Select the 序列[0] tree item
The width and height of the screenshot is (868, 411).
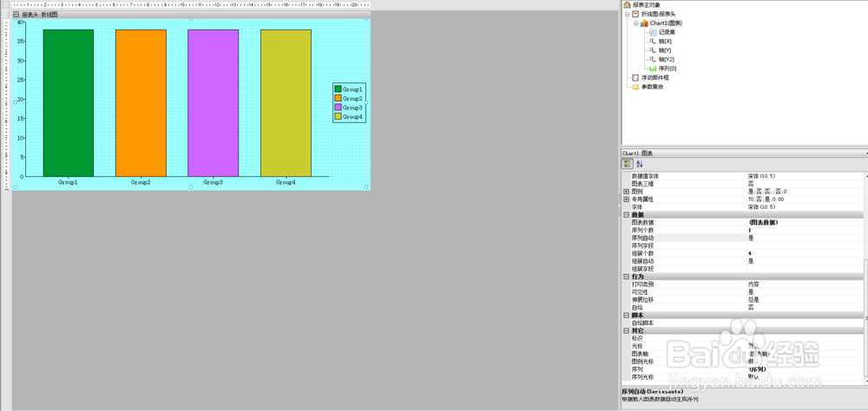click(667, 68)
